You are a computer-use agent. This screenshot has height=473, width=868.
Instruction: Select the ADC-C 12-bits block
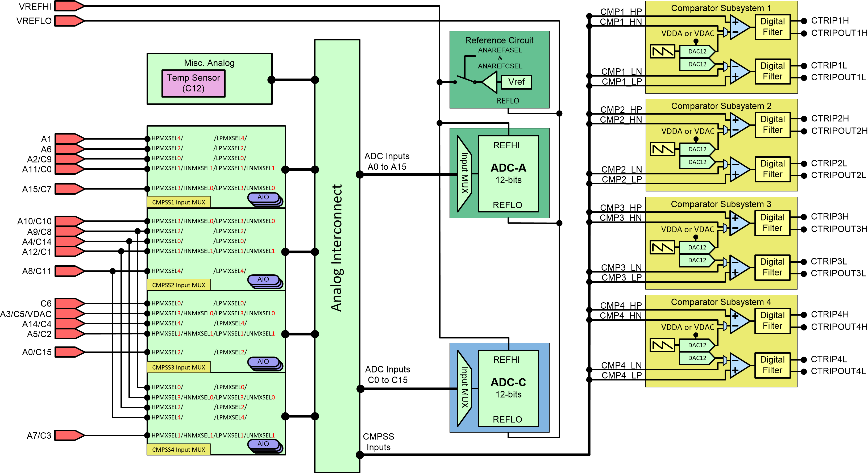click(x=508, y=388)
